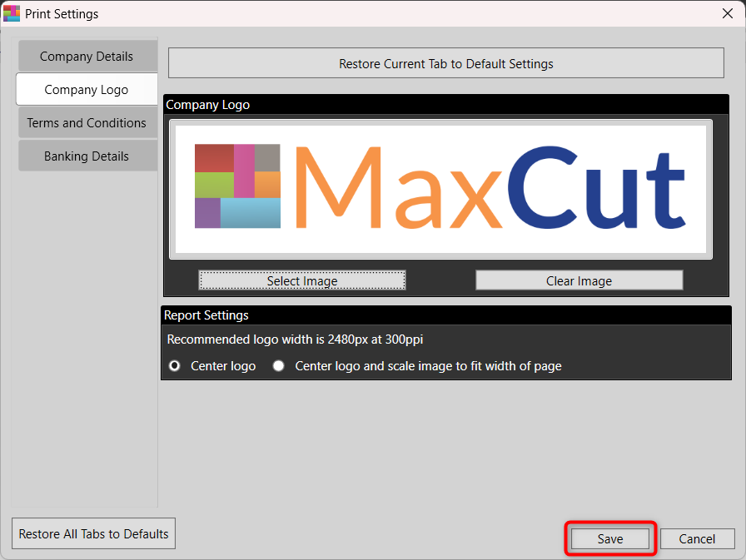Open the Banking Details tab
The width and height of the screenshot is (746, 560).
click(87, 156)
